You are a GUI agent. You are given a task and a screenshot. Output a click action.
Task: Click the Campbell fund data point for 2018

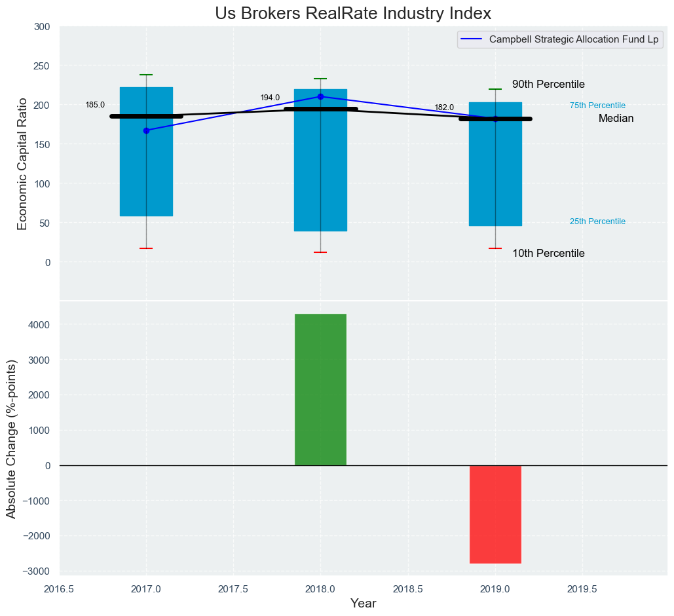[x=320, y=96]
